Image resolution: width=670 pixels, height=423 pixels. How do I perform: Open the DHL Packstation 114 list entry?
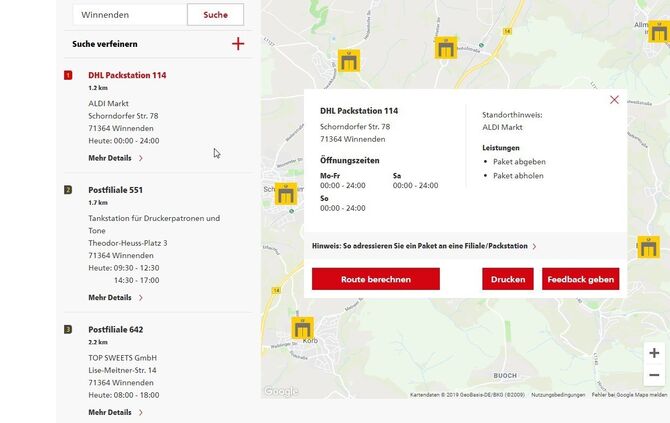click(127, 75)
